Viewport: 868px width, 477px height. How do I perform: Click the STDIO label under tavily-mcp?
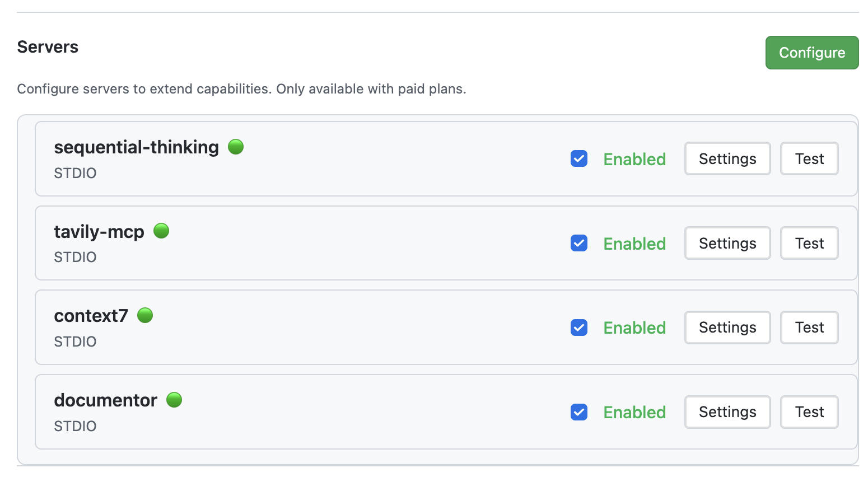[x=75, y=257]
